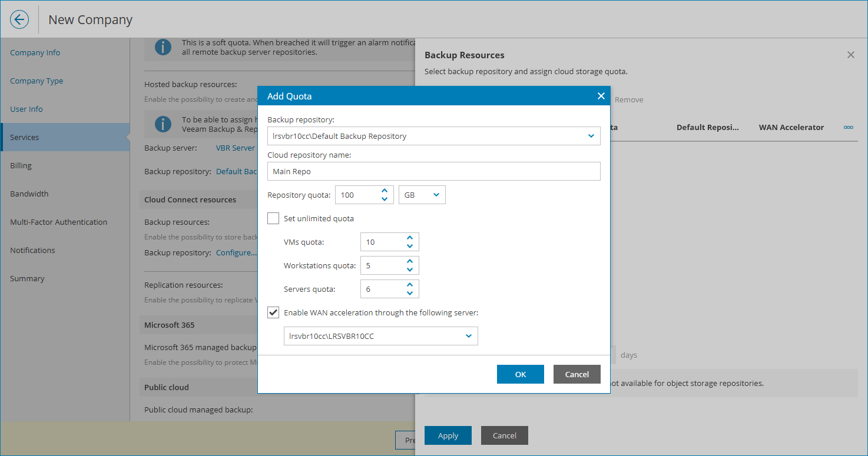Decrease Workstations quota with the down arrow
868x456 pixels.
(x=410, y=269)
